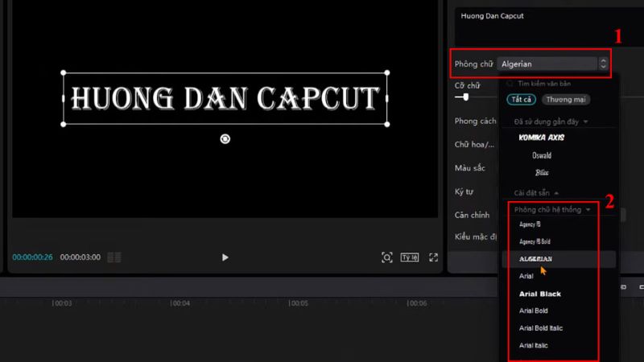Click the 00:06 timeline ruler mark

point(416,303)
